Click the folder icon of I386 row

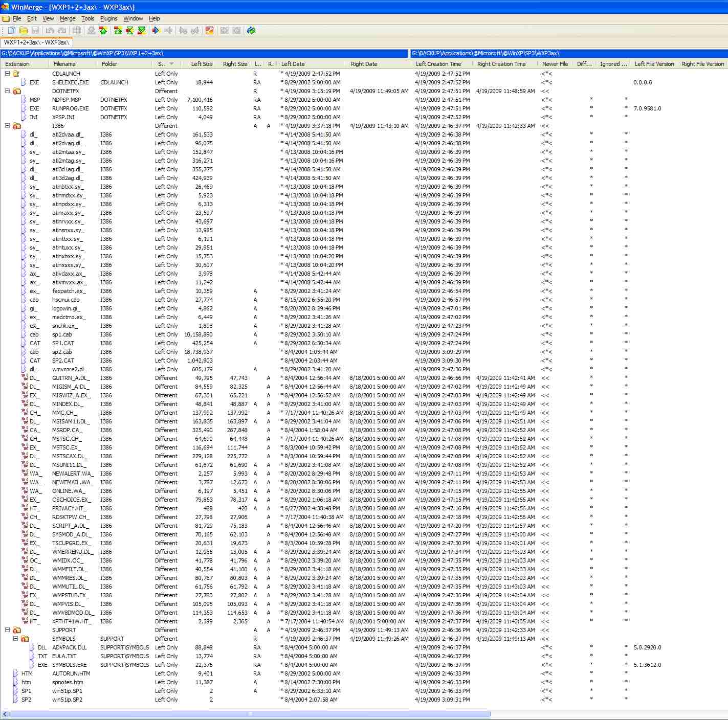[17, 126]
